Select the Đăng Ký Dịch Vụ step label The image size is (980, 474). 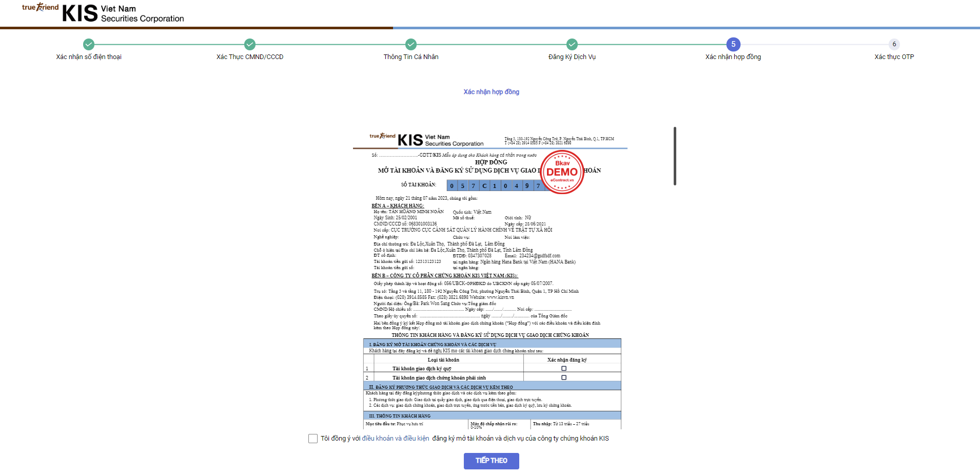click(x=572, y=57)
